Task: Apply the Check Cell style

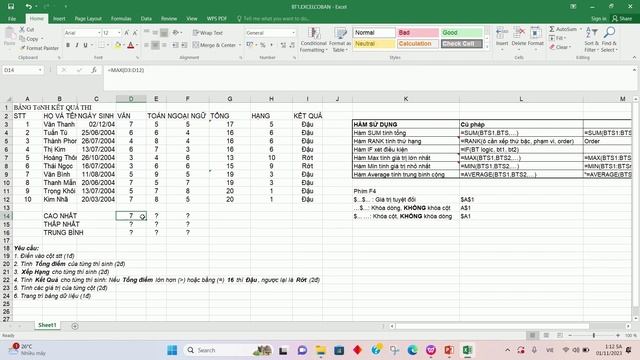Action: pos(461,43)
